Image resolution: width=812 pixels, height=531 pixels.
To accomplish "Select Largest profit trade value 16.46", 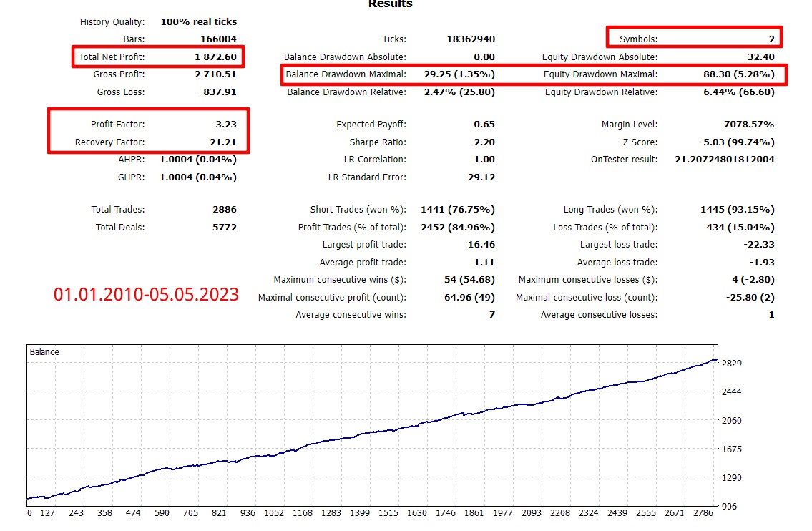I will point(481,244).
